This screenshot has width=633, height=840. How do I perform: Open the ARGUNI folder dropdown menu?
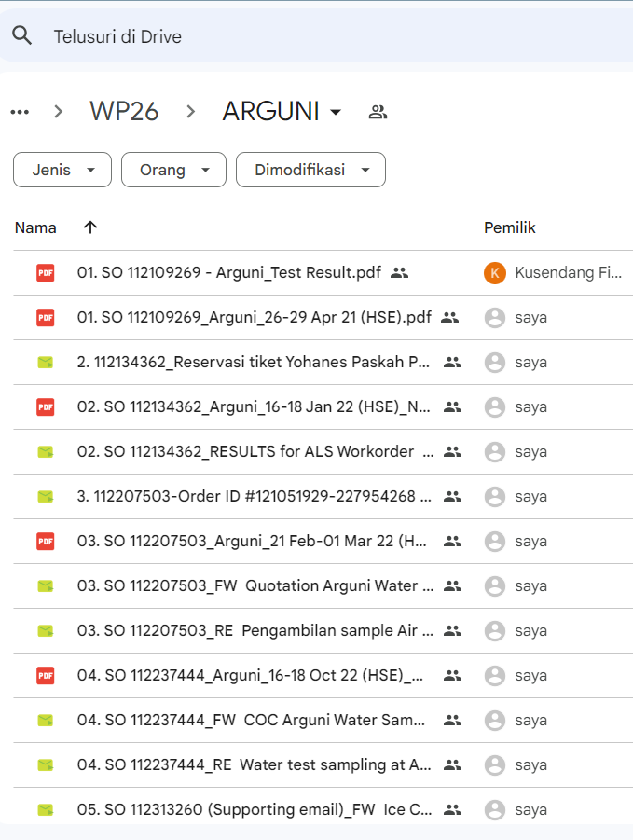click(x=336, y=112)
